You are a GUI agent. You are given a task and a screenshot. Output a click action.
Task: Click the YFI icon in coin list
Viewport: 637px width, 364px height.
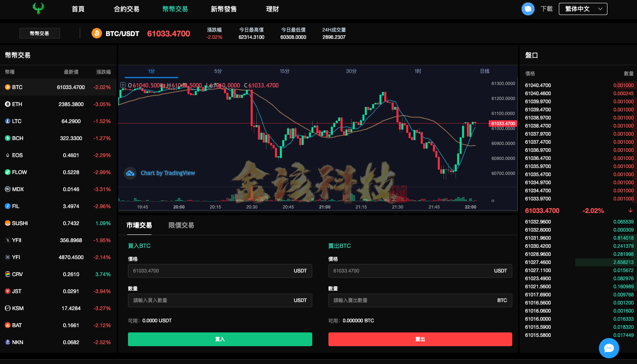pyautogui.click(x=8, y=257)
